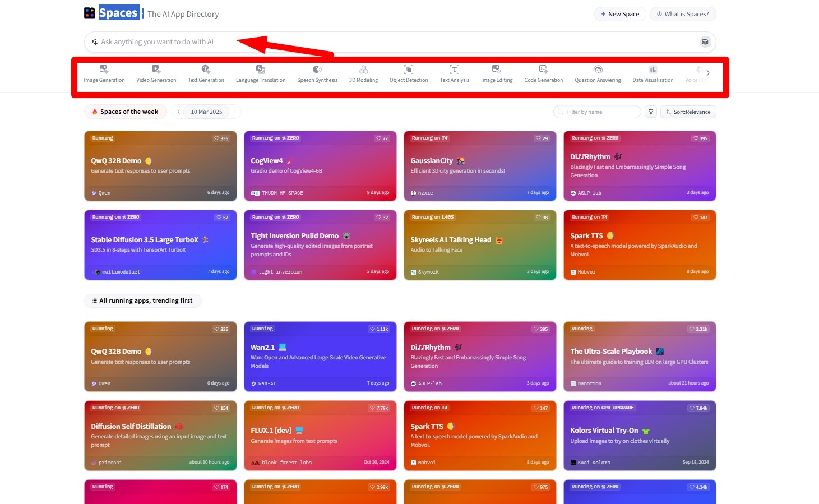
Task: Open nanotron author link
Action: tap(586, 384)
